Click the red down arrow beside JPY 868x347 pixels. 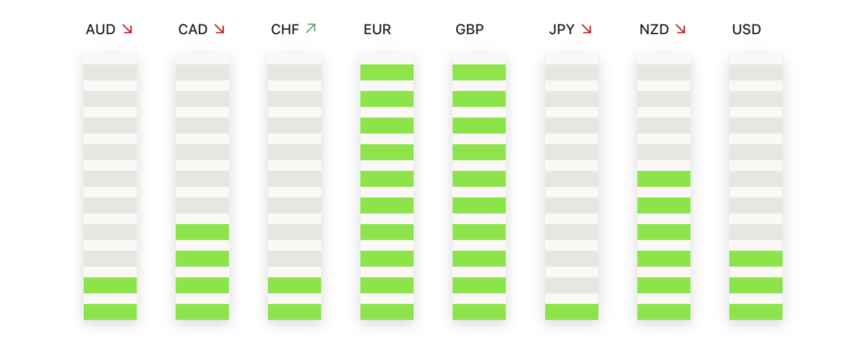pos(587,30)
